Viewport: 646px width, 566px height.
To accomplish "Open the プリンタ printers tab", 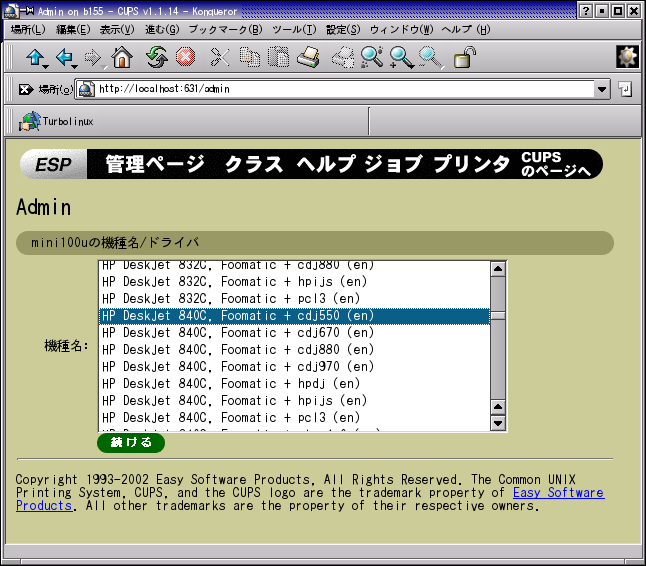I will (472, 164).
